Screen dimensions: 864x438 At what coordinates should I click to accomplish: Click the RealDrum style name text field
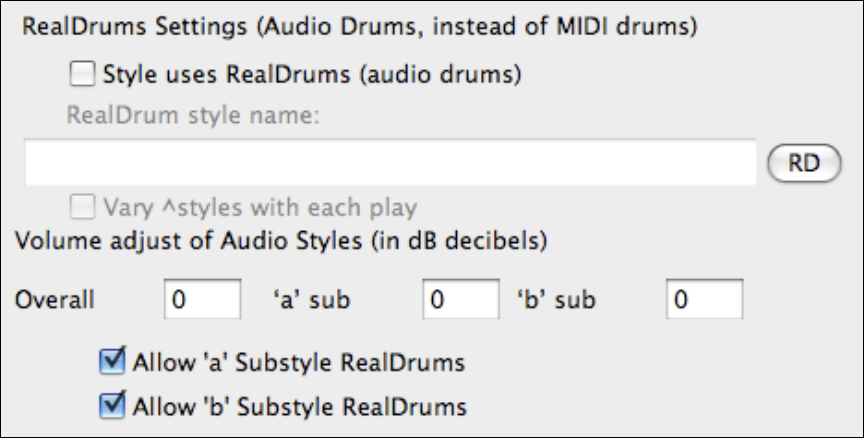point(390,163)
